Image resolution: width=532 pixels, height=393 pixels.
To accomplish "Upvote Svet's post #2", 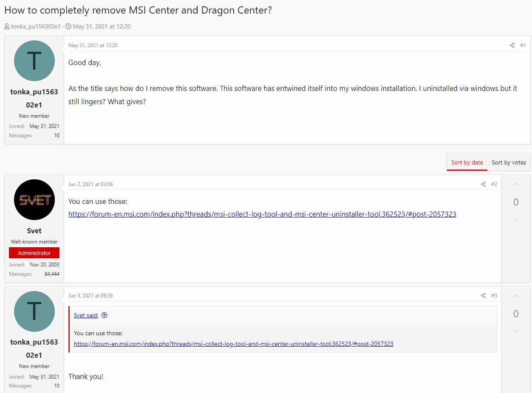I will (516, 184).
